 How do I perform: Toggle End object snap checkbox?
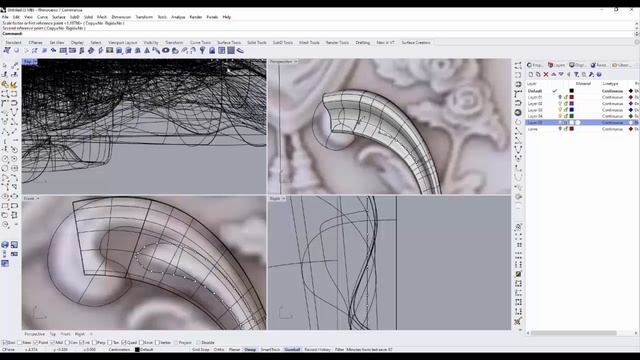4,343
